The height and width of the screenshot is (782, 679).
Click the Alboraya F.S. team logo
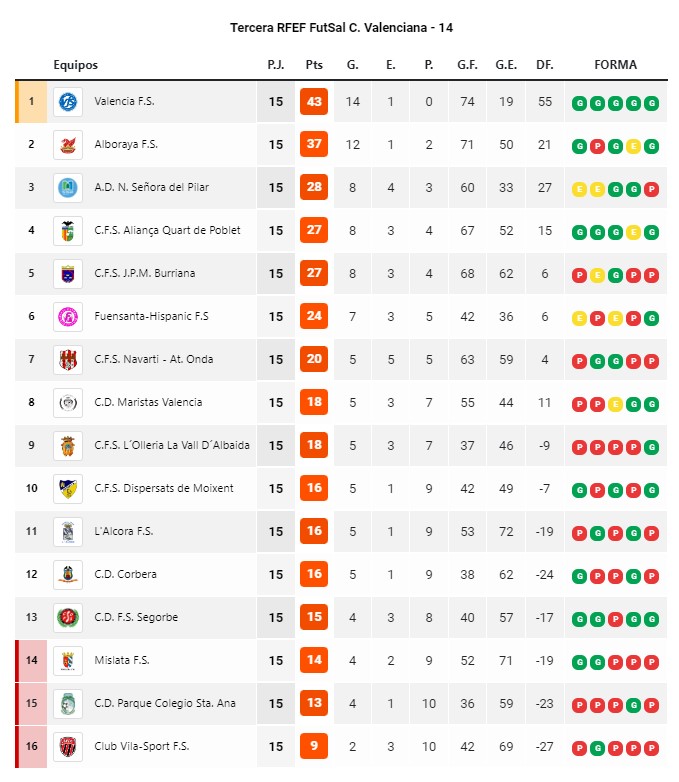(x=68, y=145)
